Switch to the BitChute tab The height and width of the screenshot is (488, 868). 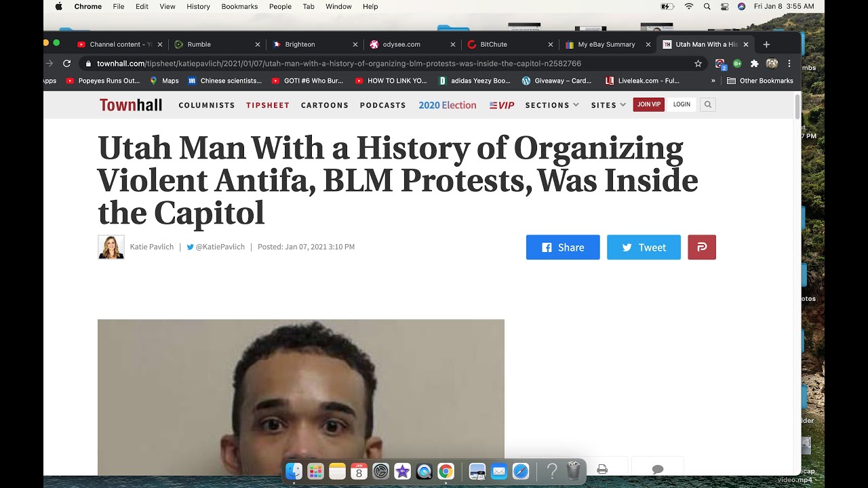(509, 44)
